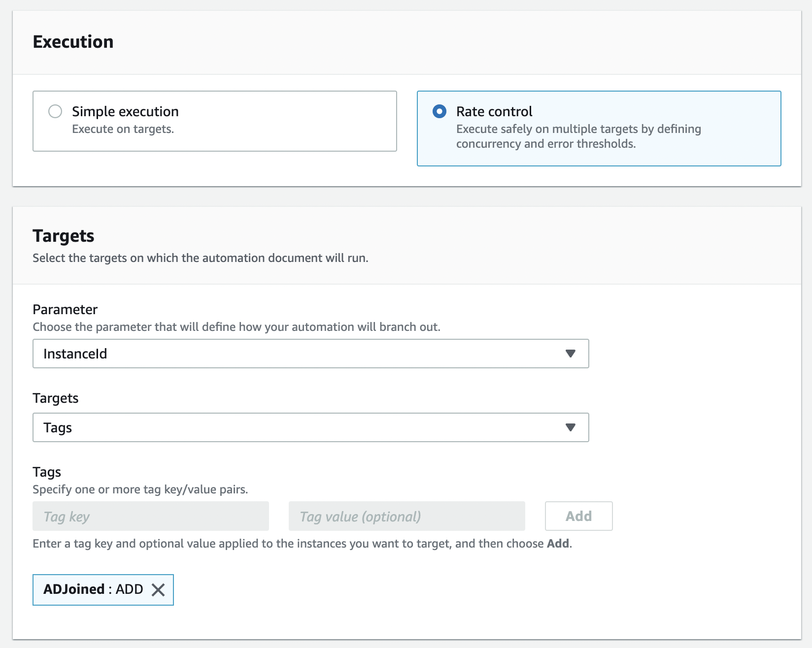
Task: Focus the Tag key input field
Action: click(151, 516)
